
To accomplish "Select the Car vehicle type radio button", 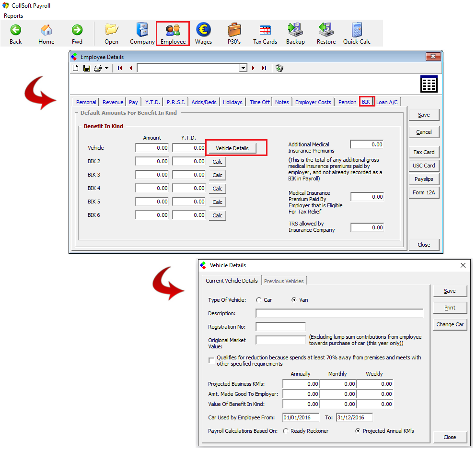I will 259,300.
